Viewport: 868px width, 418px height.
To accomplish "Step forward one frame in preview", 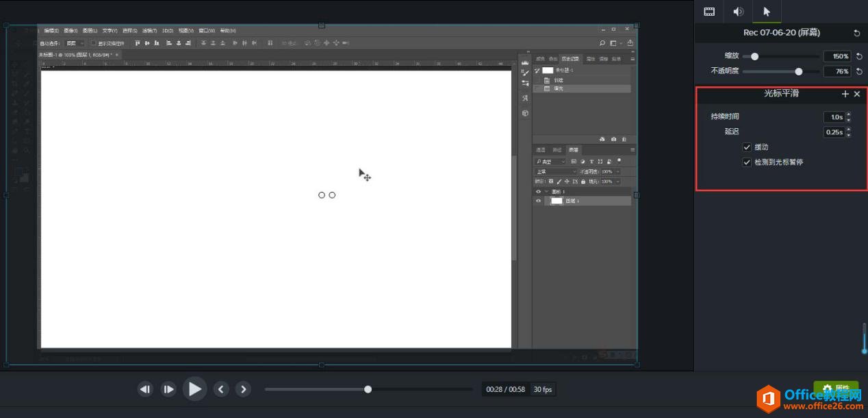I will point(168,389).
